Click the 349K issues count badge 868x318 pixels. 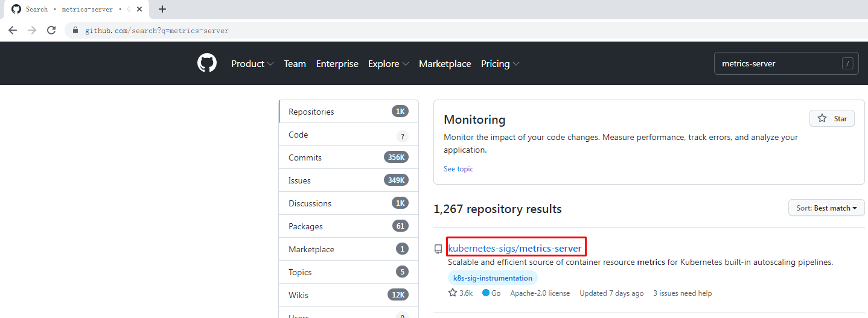396,180
